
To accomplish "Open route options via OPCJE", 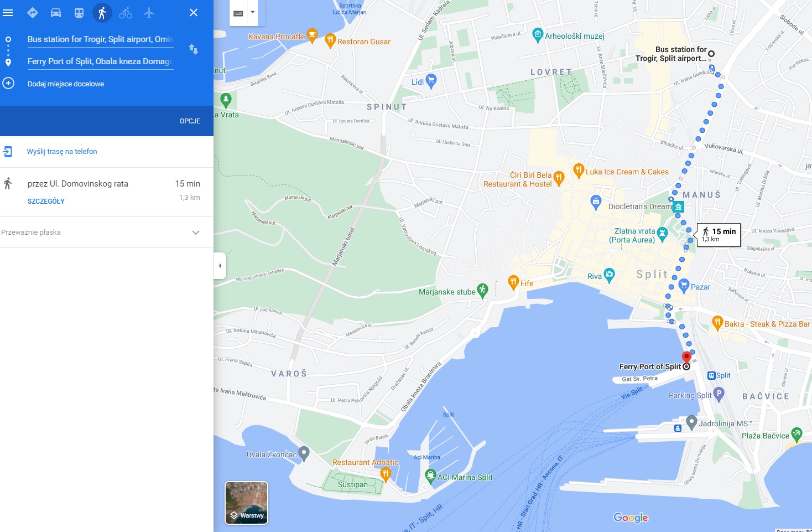I will [190, 121].
